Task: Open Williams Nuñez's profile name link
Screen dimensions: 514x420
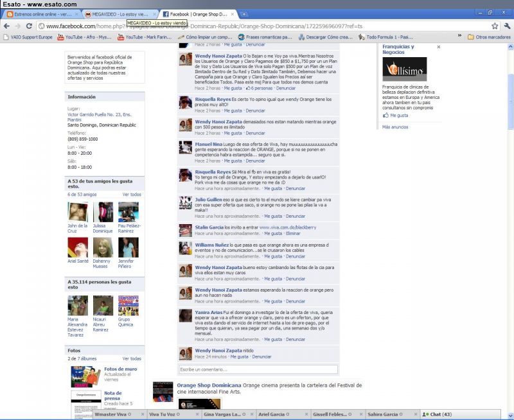Action: pos(212,245)
